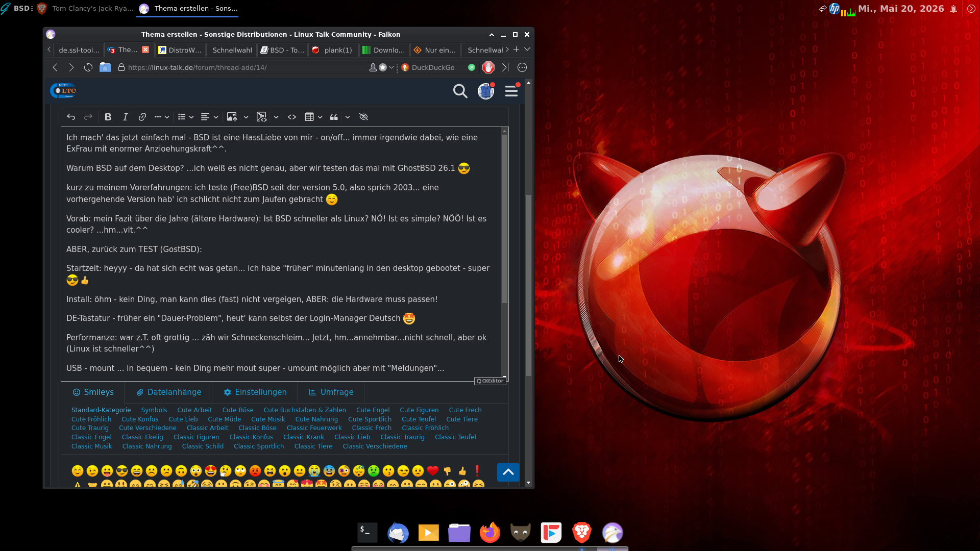Open the Dateianhänge tab
Viewport: 980px width, 551px height.
tap(168, 392)
